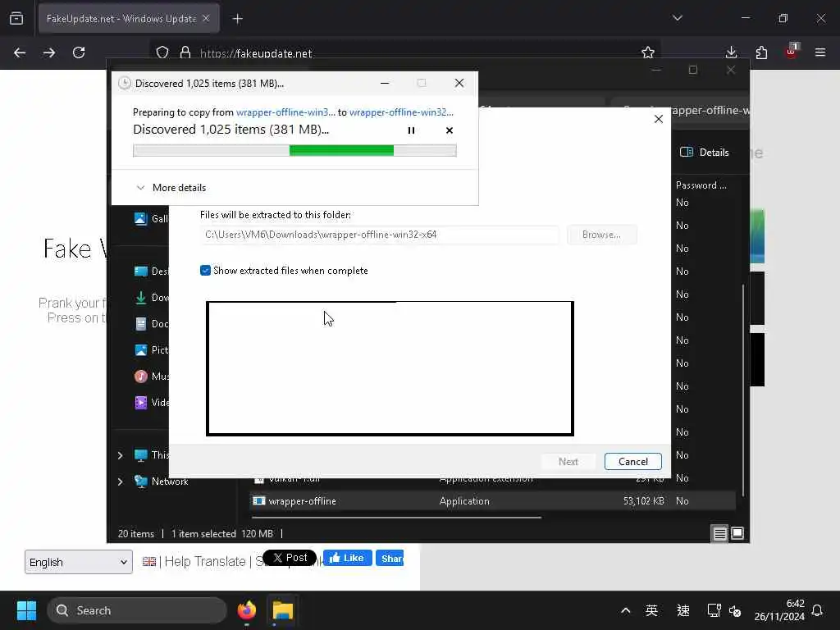840x630 pixels.
Task: Switch Explorer to large thumbnails view
Action: tap(737, 533)
